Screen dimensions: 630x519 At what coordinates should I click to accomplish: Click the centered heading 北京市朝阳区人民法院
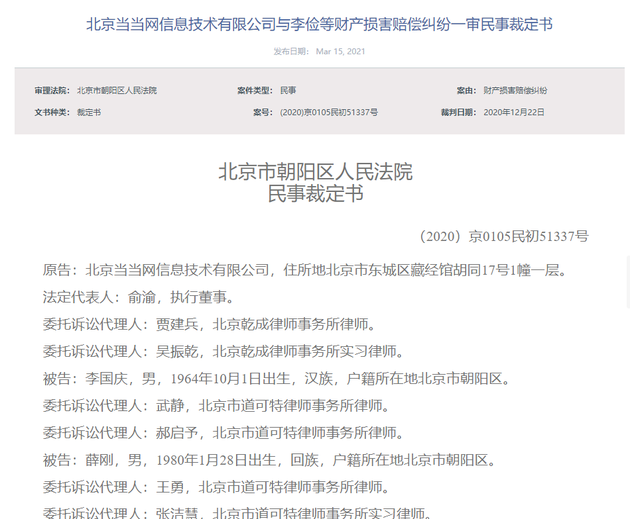(315, 172)
